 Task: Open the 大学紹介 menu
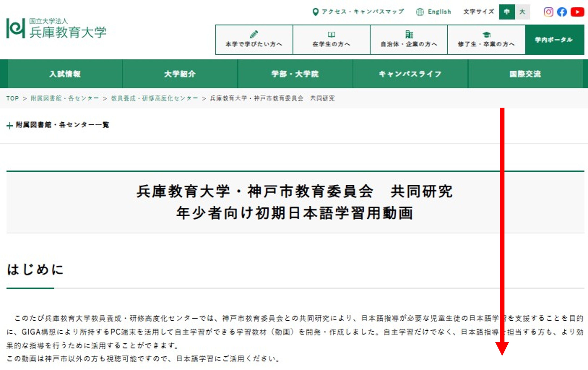pyautogui.click(x=180, y=74)
